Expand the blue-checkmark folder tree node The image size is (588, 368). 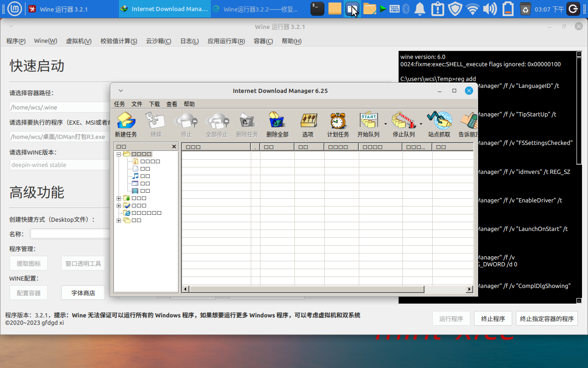[x=119, y=206]
